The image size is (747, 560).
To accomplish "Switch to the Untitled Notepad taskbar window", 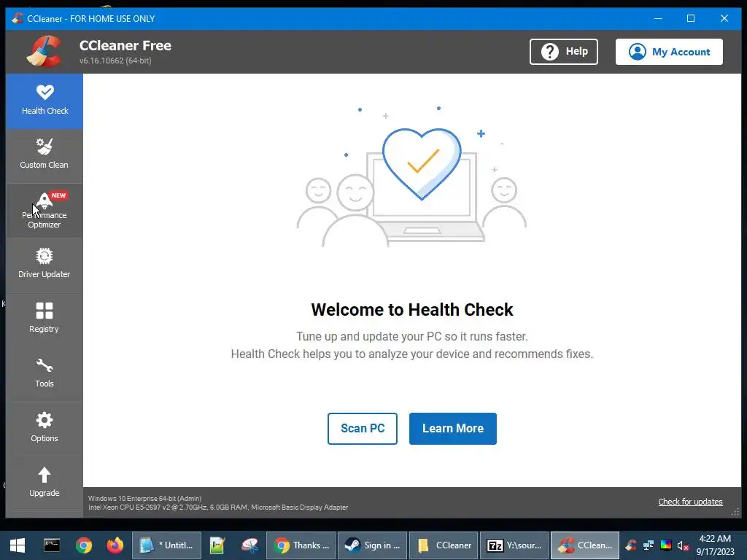I will pos(167,545).
